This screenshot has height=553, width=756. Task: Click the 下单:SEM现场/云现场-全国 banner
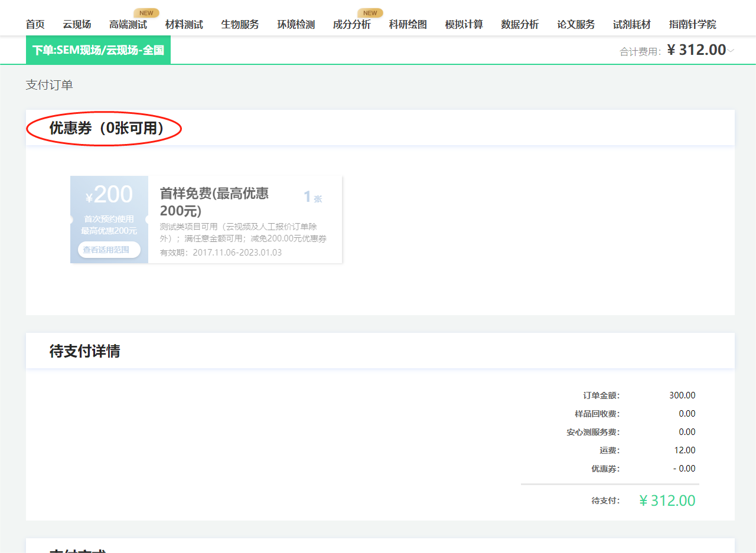point(97,50)
